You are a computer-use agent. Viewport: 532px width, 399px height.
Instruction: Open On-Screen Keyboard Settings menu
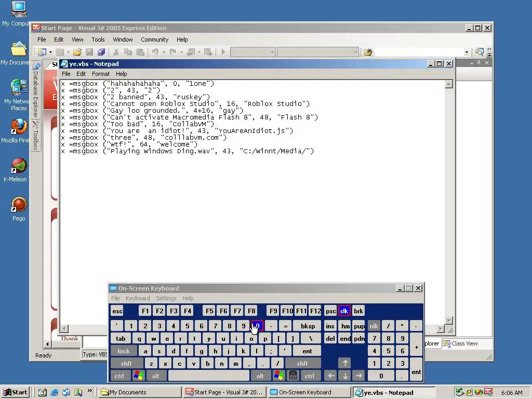(166, 298)
